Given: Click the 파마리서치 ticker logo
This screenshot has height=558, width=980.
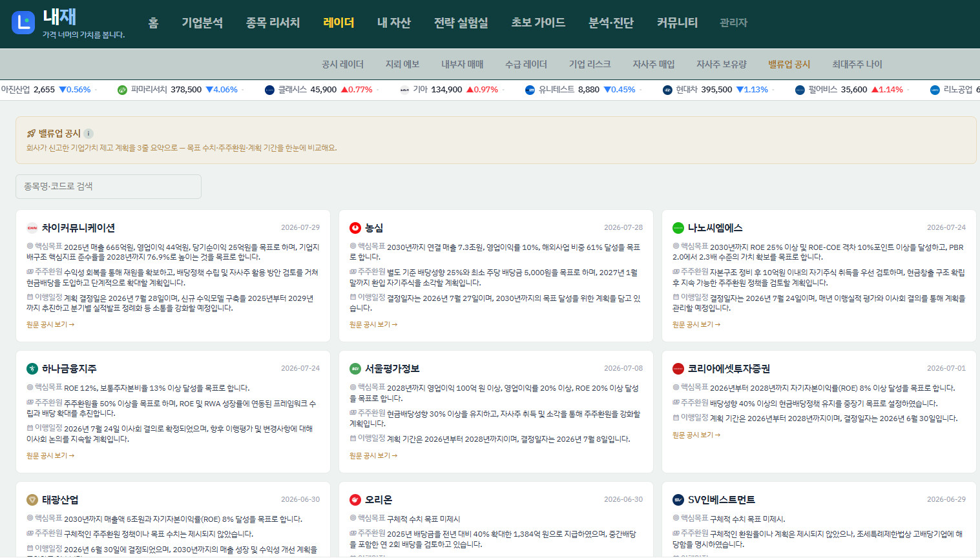Looking at the screenshot, I should (122, 90).
